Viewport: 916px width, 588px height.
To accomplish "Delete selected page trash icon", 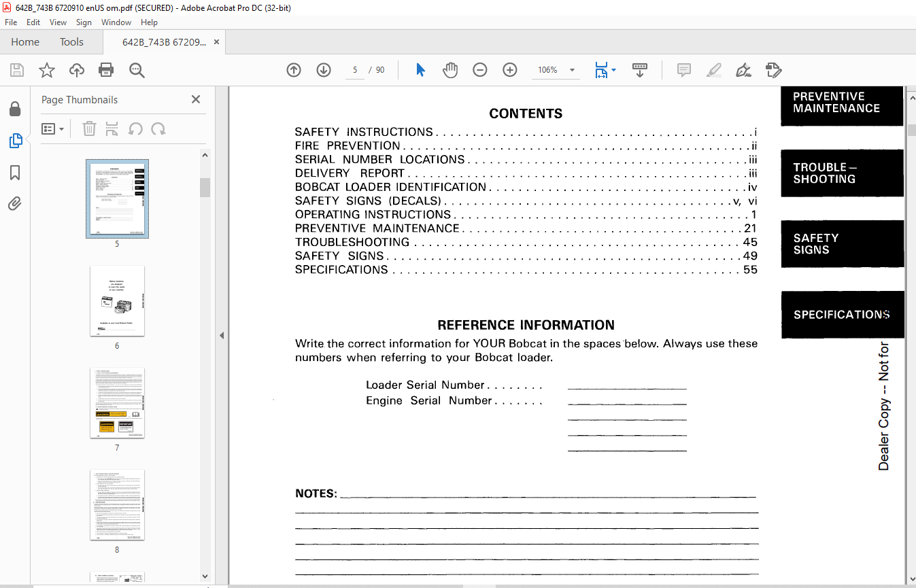I will point(89,129).
